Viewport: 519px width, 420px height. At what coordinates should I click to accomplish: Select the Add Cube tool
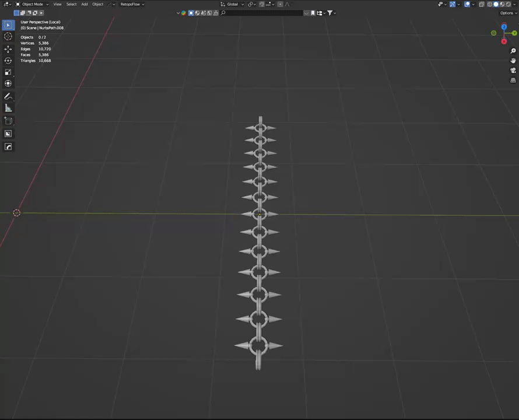[8, 121]
